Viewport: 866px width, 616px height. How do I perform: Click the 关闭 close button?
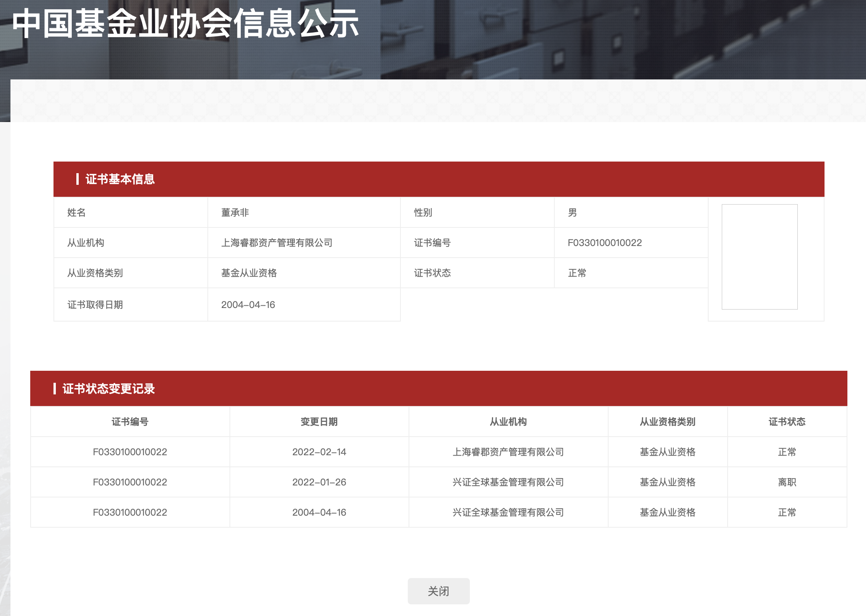[x=438, y=591]
